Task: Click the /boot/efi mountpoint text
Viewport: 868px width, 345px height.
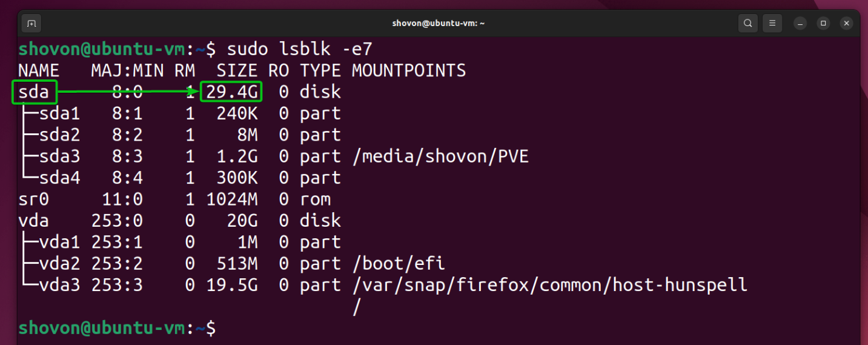Action: pyautogui.click(x=399, y=264)
